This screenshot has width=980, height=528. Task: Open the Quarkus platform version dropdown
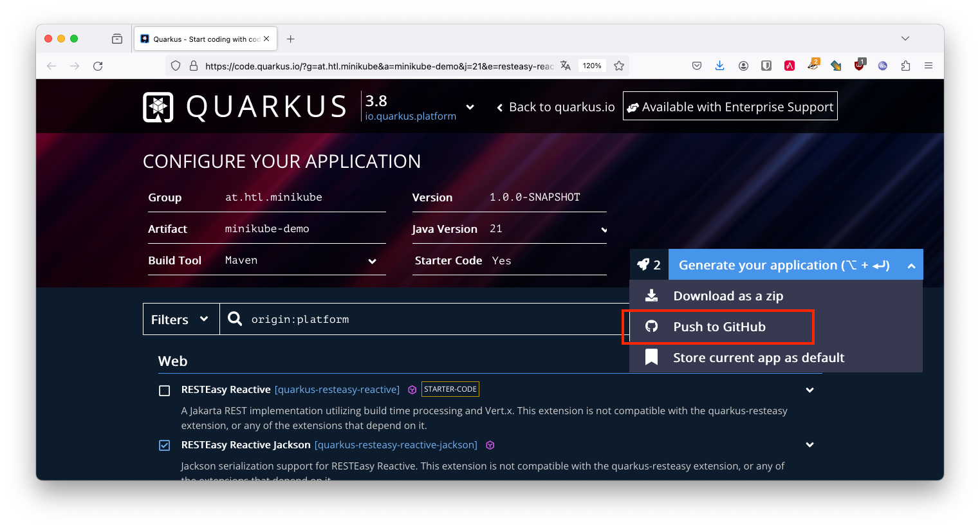click(470, 107)
